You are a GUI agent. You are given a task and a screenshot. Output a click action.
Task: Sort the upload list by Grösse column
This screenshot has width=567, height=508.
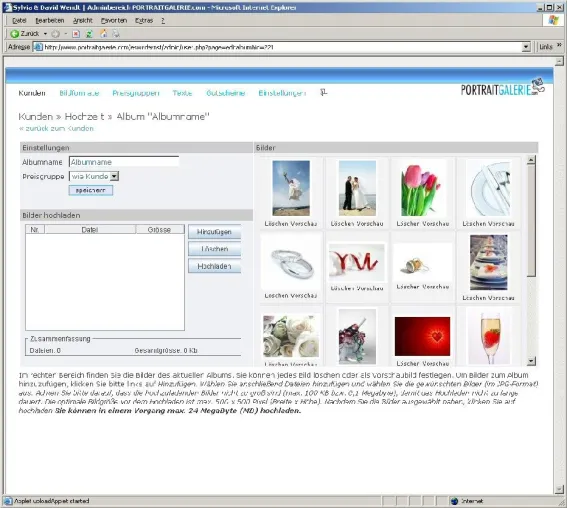(x=160, y=230)
